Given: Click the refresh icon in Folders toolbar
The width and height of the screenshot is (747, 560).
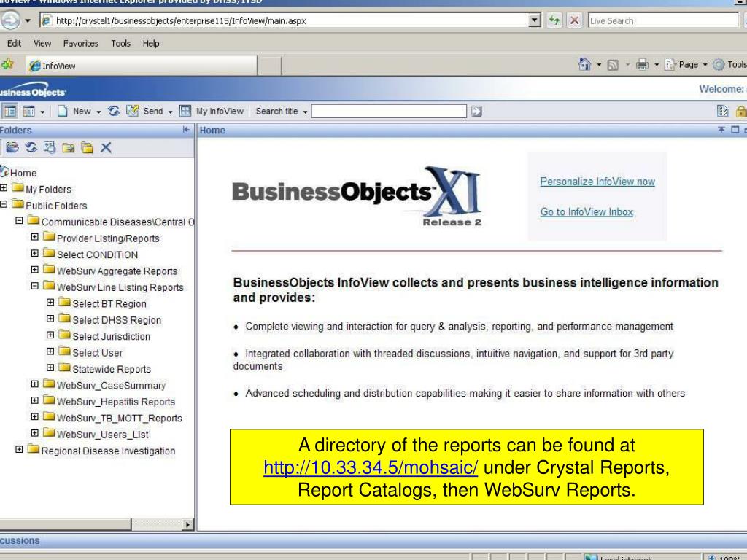Looking at the screenshot, I should [x=31, y=147].
